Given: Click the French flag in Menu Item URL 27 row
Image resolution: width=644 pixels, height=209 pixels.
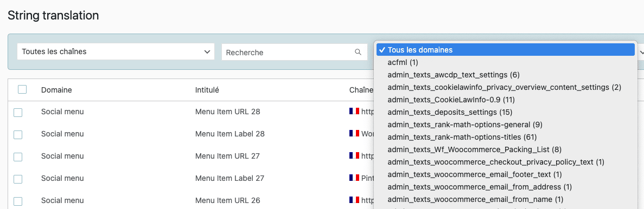Looking at the screenshot, I should [x=354, y=155].
